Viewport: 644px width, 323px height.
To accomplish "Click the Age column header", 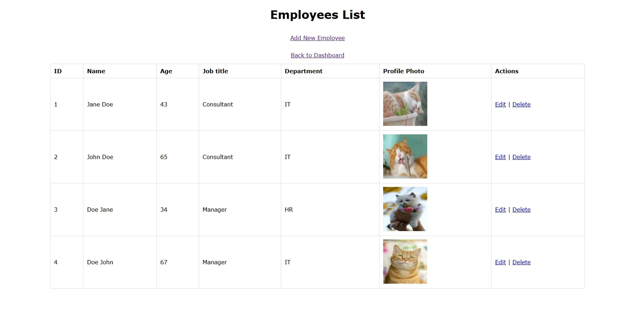I will coord(166,71).
